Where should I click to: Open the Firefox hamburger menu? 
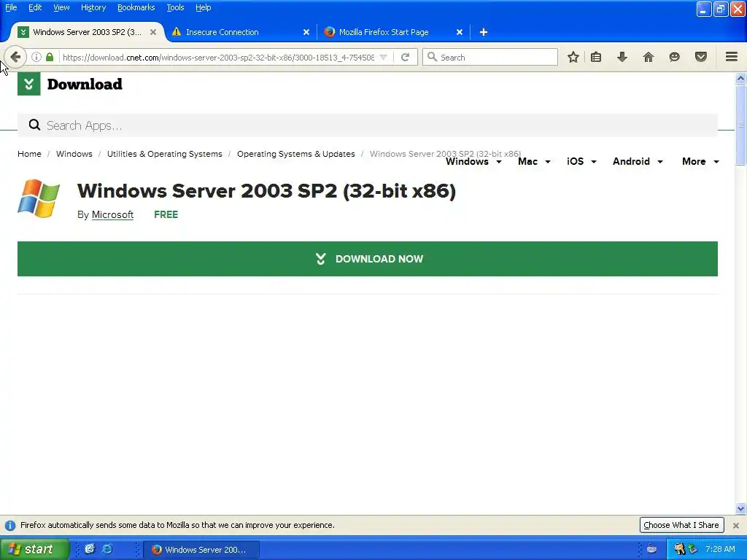point(732,57)
